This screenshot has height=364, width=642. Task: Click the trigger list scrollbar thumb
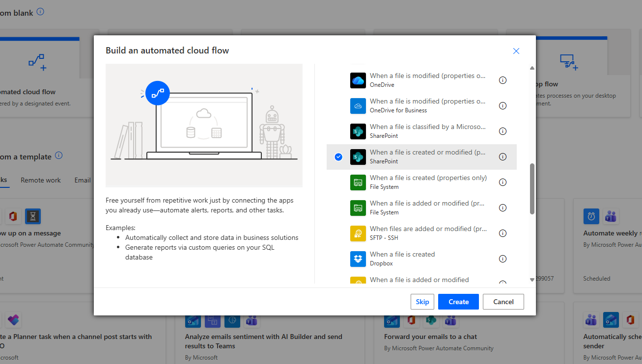[532, 189]
